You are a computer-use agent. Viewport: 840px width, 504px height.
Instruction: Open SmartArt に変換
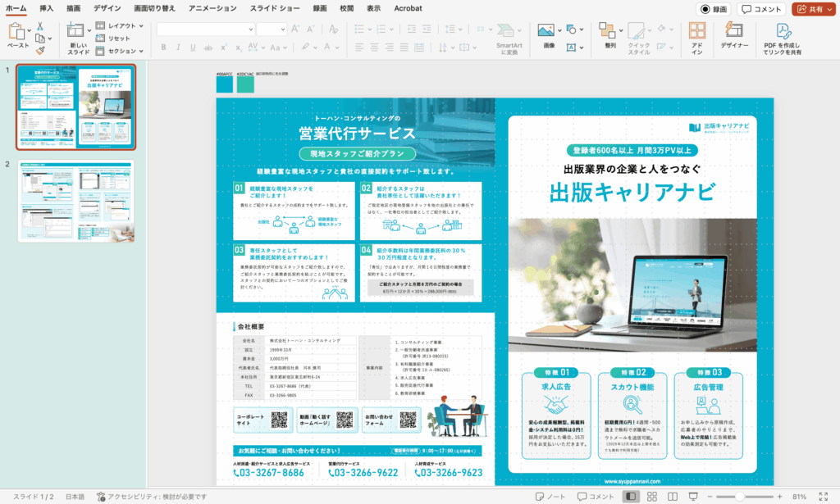click(509, 39)
